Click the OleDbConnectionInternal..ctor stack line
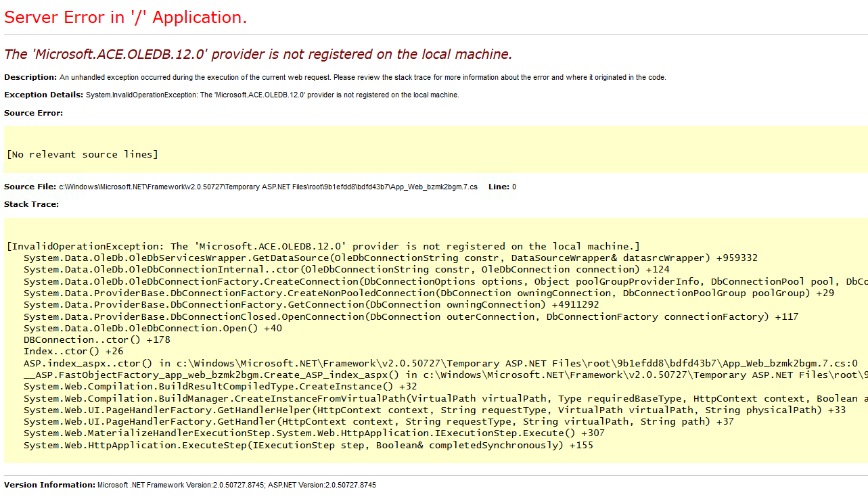 coord(346,269)
